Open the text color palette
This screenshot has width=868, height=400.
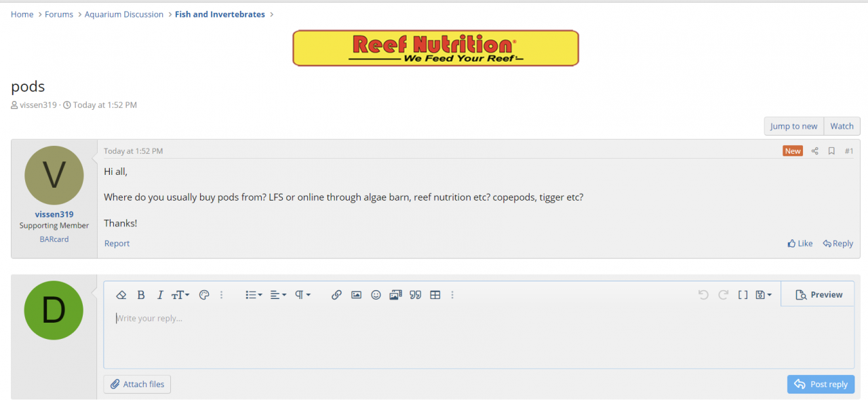(x=204, y=295)
